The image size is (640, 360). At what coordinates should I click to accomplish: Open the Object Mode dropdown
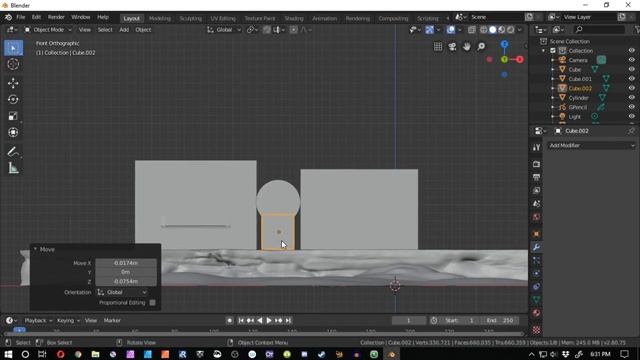pyautogui.click(x=48, y=30)
